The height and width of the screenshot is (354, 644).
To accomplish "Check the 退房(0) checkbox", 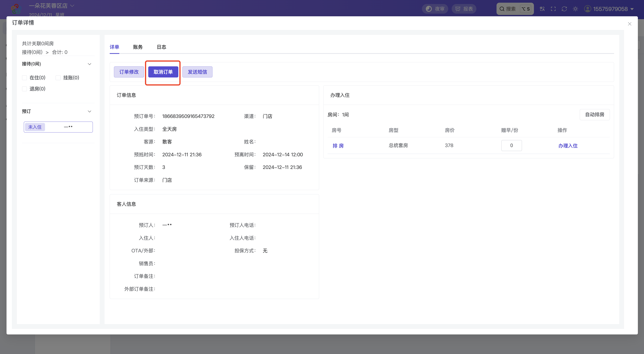I will [25, 89].
